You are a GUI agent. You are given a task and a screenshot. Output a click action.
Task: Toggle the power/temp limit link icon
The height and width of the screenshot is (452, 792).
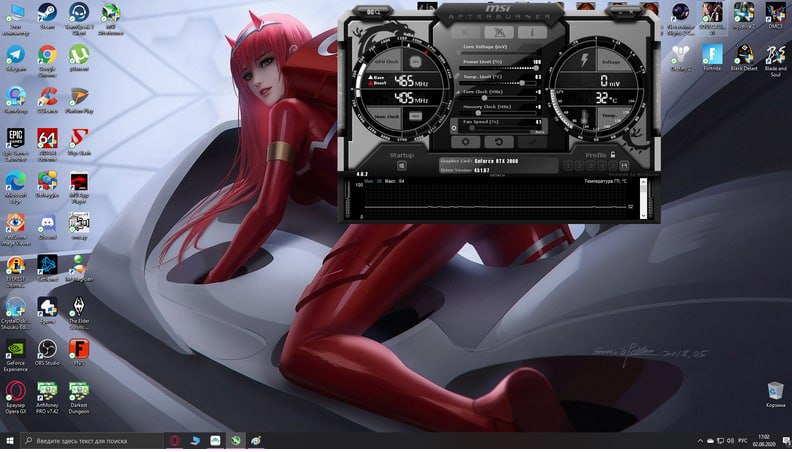click(x=457, y=76)
